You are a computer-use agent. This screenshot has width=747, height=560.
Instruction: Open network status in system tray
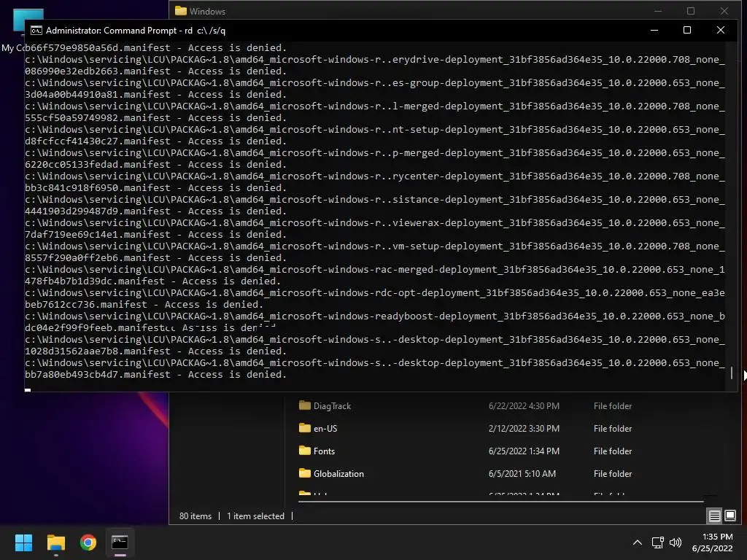pyautogui.click(x=658, y=542)
